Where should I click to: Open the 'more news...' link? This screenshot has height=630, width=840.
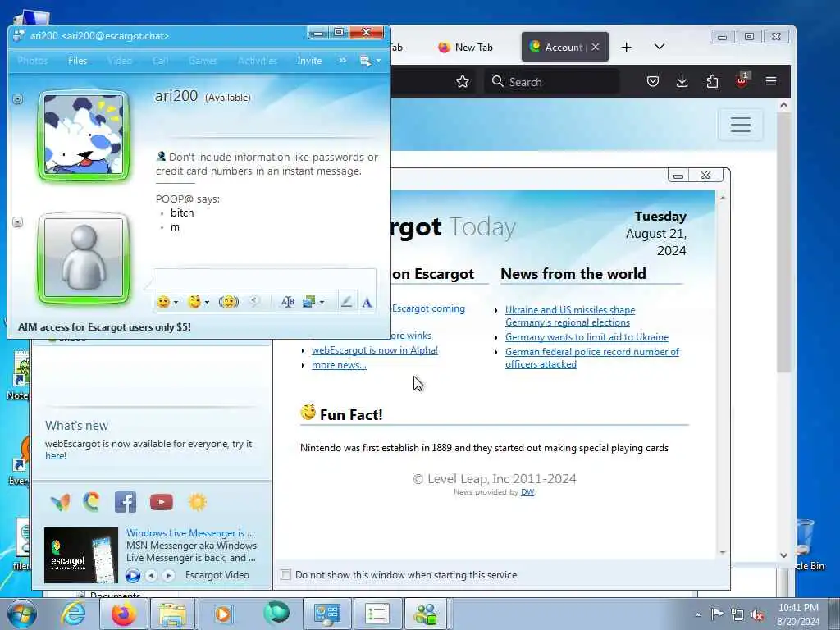pos(339,365)
